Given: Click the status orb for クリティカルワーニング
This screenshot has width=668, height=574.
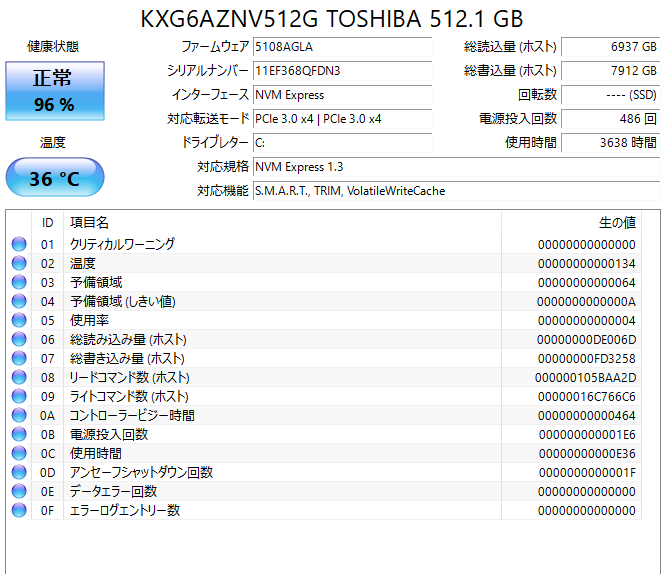Looking at the screenshot, I should pyautogui.click(x=19, y=244).
